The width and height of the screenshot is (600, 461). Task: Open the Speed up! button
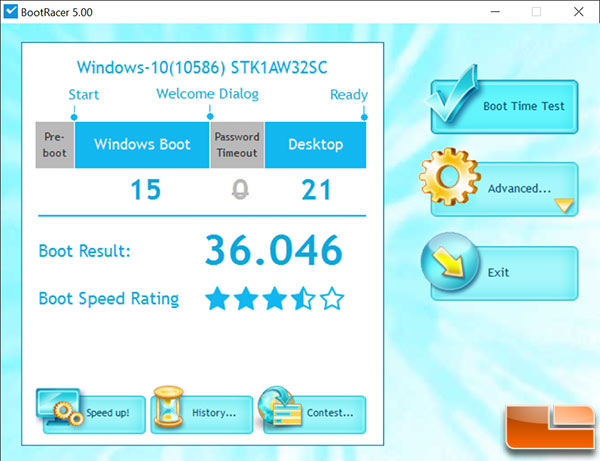(x=94, y=415)
